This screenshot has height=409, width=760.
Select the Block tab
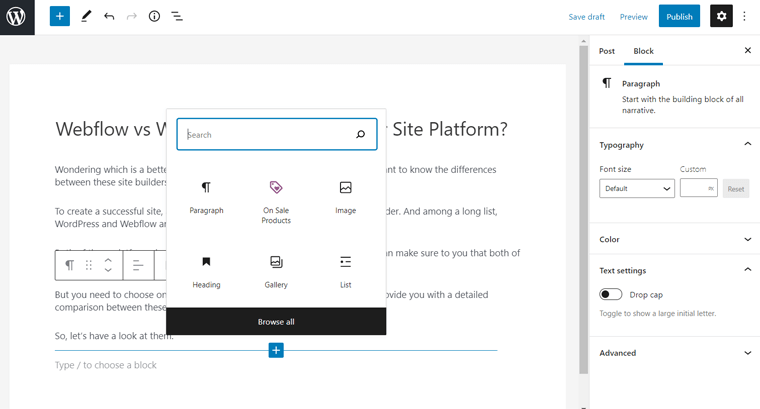643,51
